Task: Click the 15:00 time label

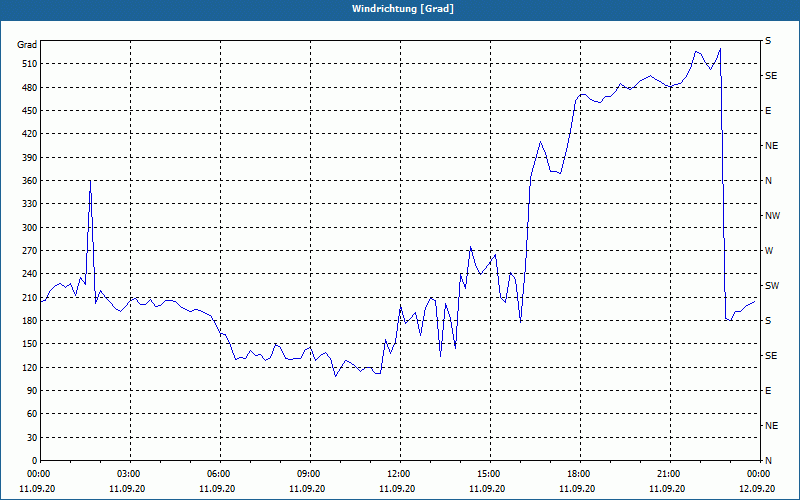Action: pos(489,473)
